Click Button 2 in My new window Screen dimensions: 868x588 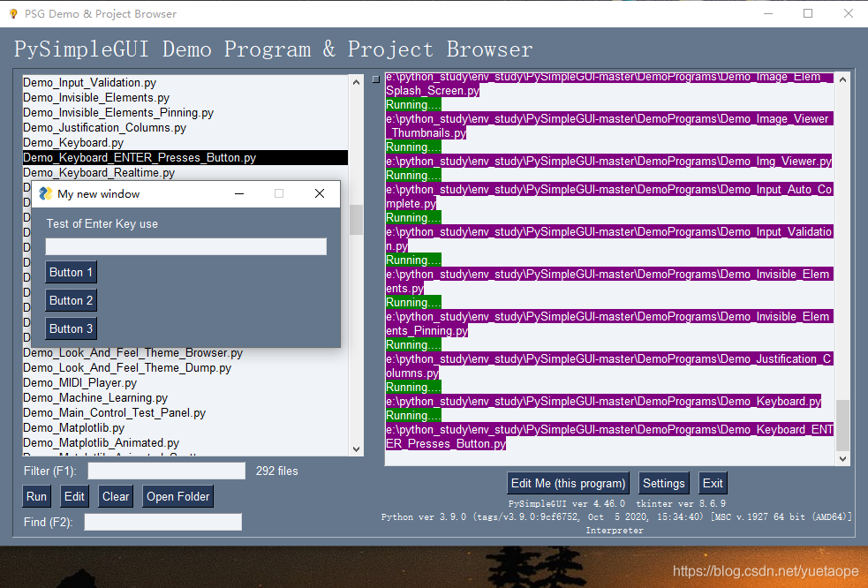click(71, 301)
